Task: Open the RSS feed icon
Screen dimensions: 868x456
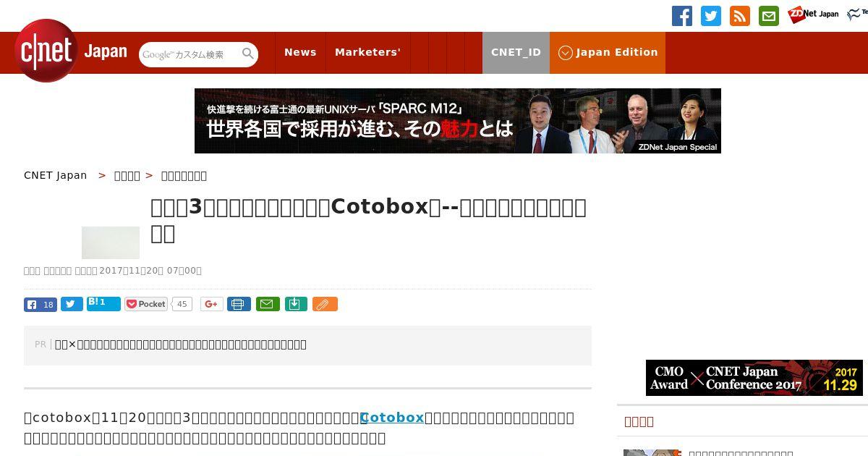Action: click(x=740, y=16)
